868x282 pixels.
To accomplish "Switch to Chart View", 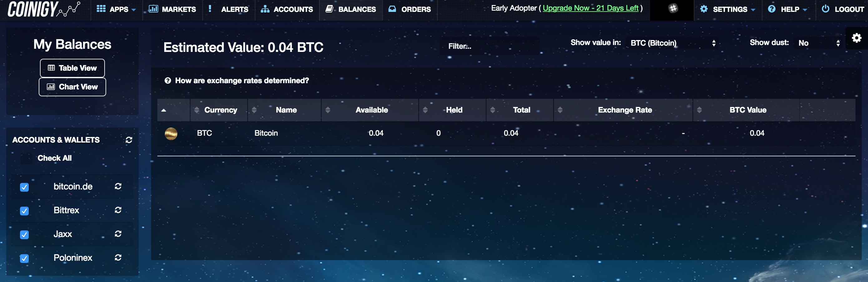I will pos(72,87).
